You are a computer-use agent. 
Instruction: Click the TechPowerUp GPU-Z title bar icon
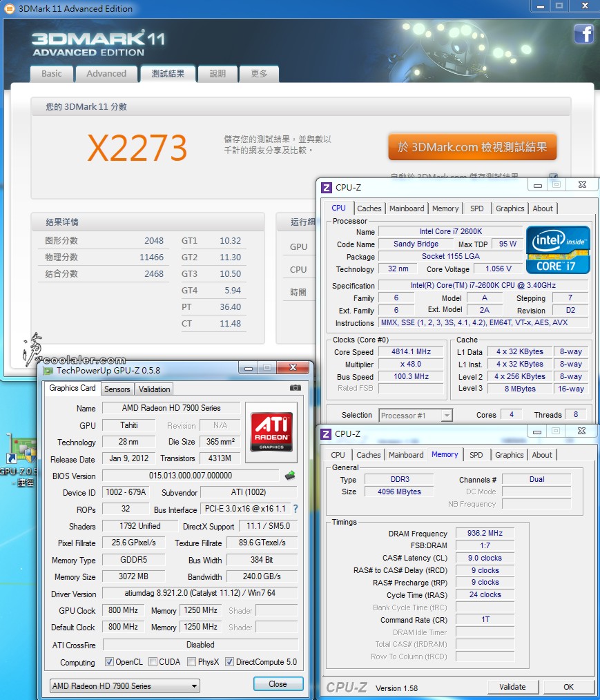(x=48, y=371)
